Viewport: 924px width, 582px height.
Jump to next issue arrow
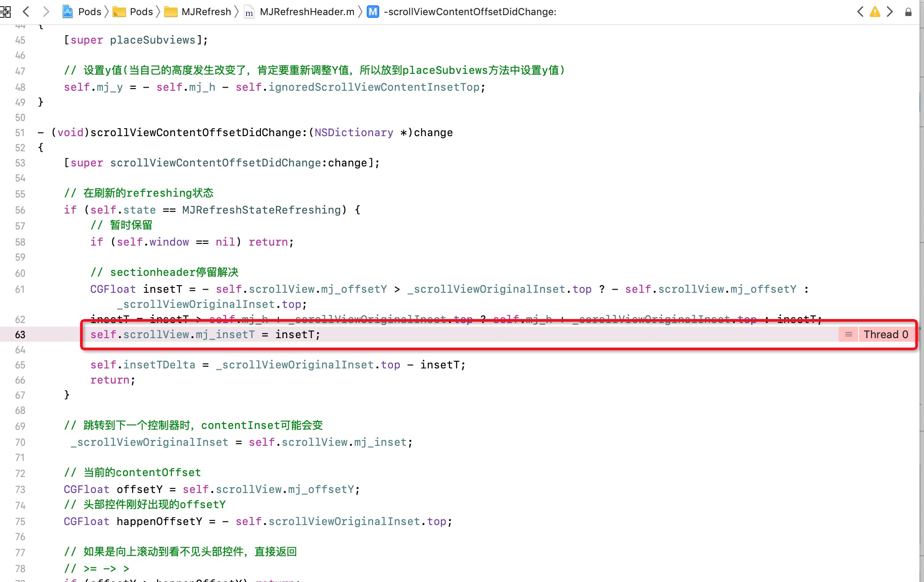tap(890, 12)
